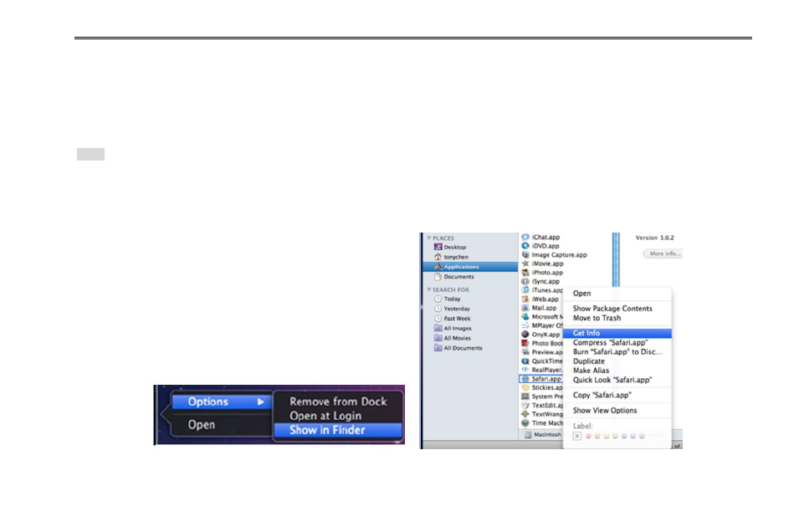
Task: Select Remove from Dock
Action: [338, 402]
